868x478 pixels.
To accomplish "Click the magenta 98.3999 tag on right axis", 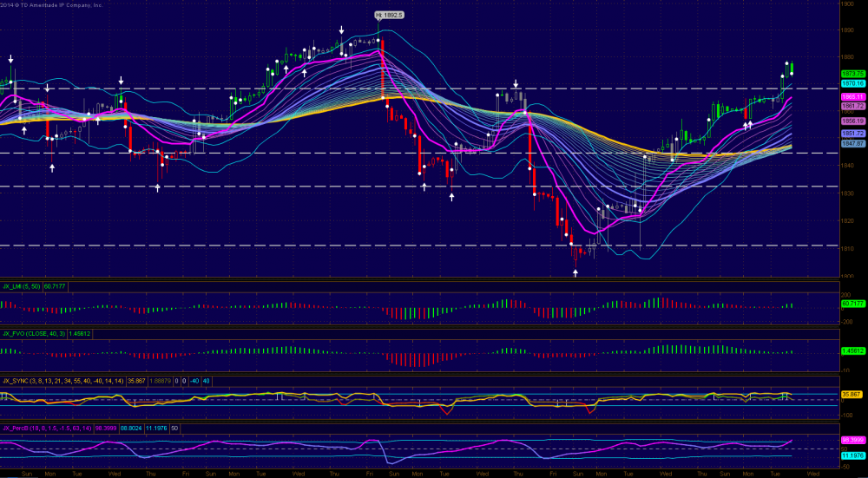I will 852,441.
